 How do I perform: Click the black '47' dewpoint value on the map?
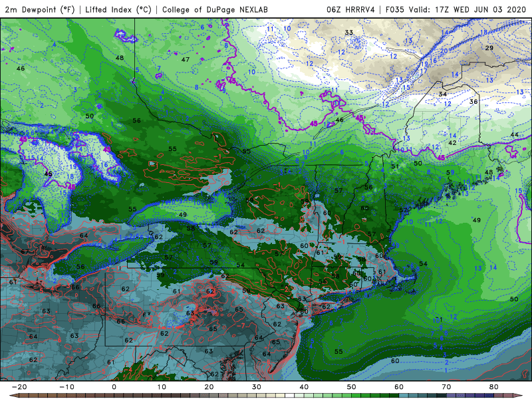[x=186, y=59]
